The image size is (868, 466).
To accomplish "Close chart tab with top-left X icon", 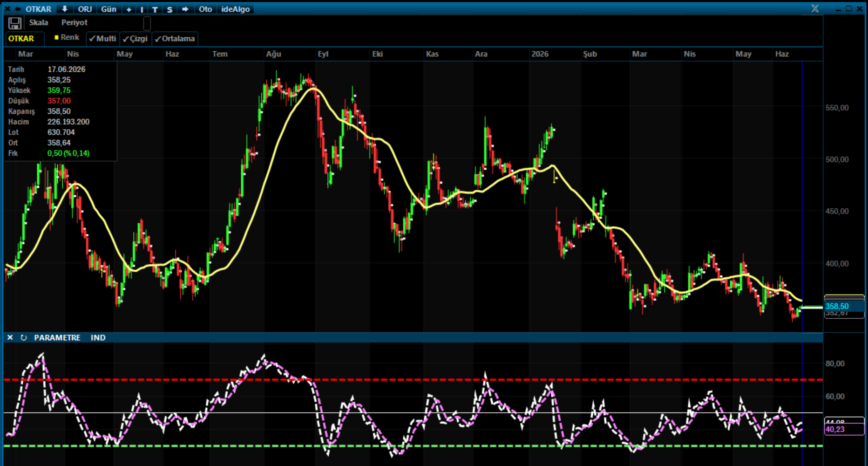I will pyautogui.click(x=7, y=9).
